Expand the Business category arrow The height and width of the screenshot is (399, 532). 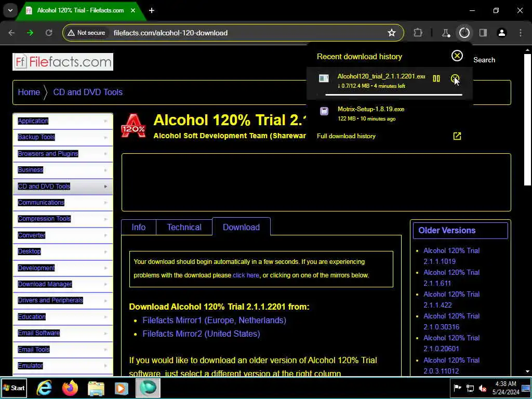pyautogui.click(x=105, y=170)
